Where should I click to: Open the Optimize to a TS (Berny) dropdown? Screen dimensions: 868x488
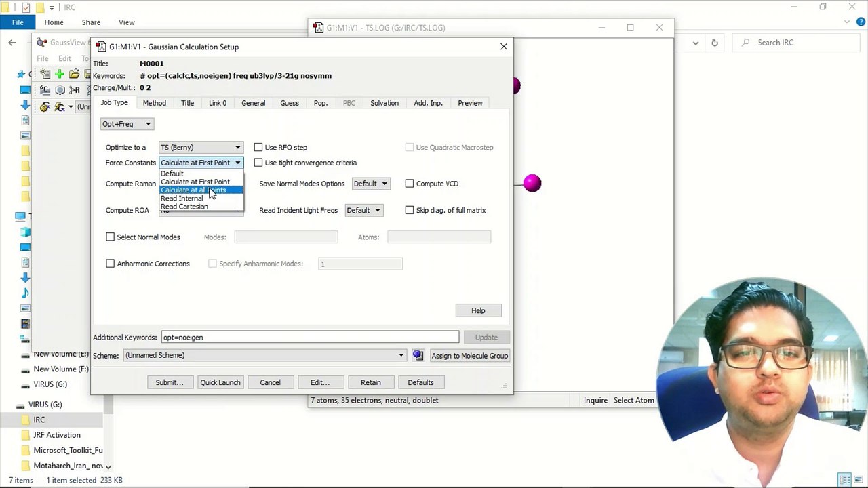(x=201, y=147)
